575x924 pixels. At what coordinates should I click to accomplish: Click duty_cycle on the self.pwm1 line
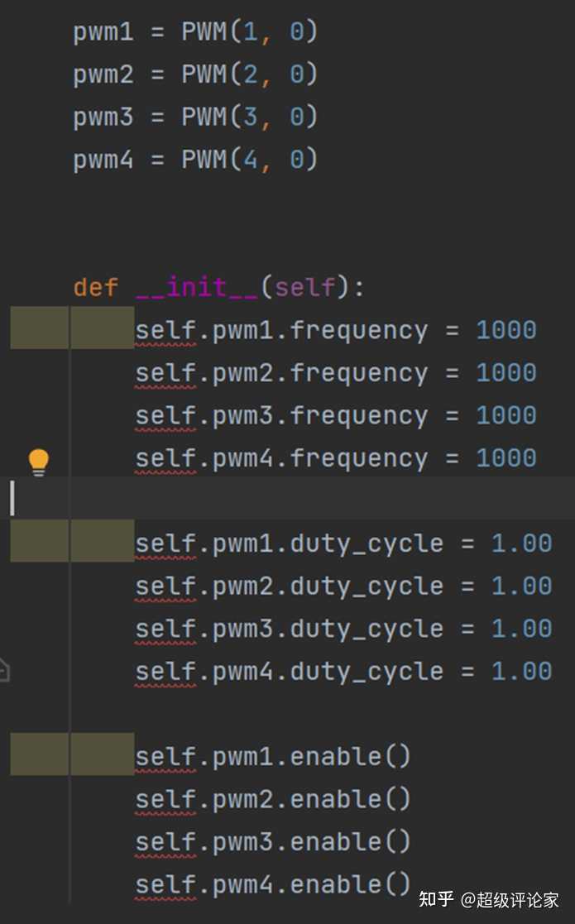(367, 543)
